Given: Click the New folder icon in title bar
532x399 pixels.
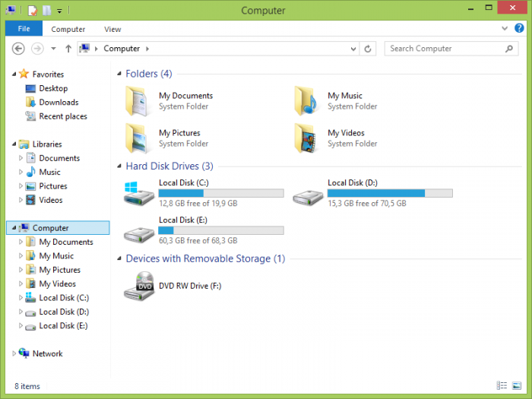Looking at the screenshot, I should point(46,11).
